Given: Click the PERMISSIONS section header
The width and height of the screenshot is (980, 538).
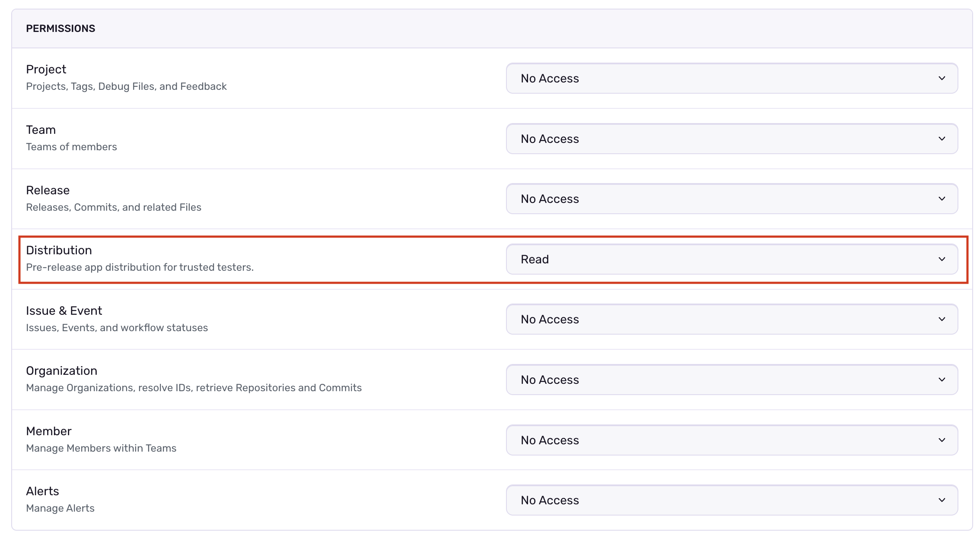Looking at the screenshot, I should pyautogui.click(x=60, y=28).
